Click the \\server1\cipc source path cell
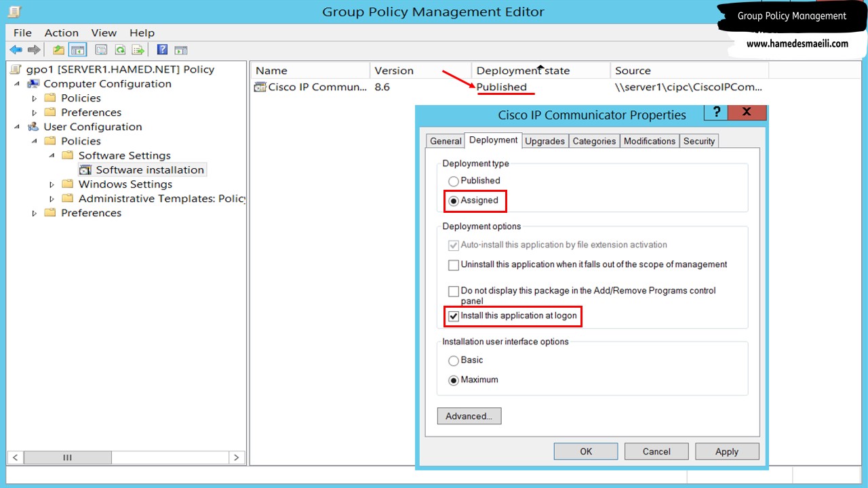Viewport: 868px width, 488px height. coord(688,87)
